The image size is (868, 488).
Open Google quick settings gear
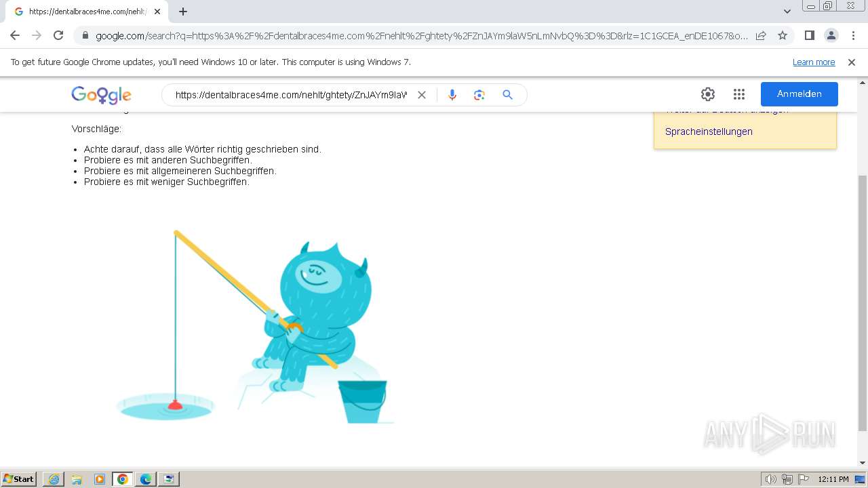[708, 94]
